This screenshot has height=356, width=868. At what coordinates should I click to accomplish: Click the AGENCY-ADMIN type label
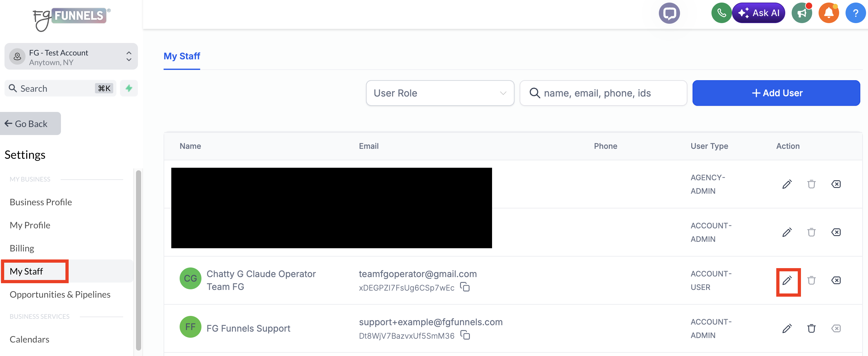pos(708,184)
